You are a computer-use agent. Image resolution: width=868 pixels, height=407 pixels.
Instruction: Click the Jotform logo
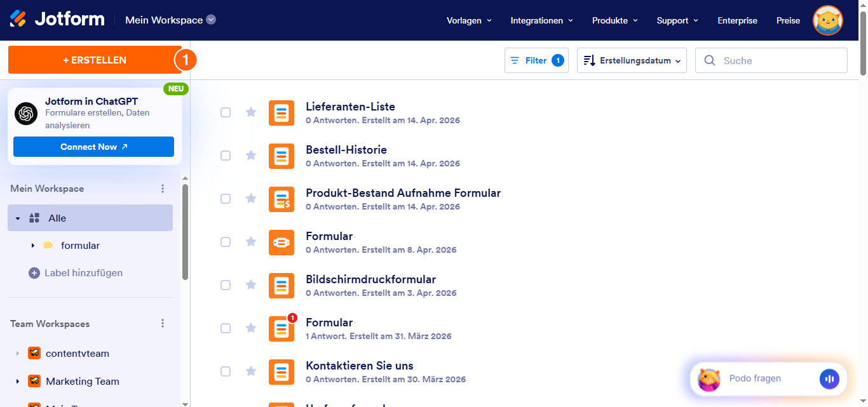click(x=57, y=18)
